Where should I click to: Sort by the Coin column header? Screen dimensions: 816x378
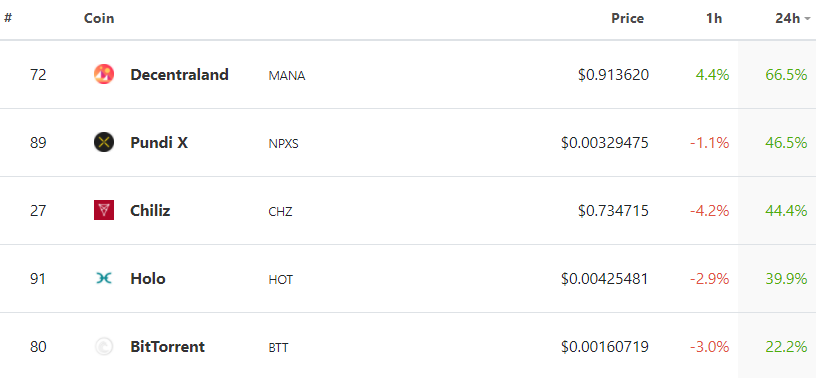point(99,18)
